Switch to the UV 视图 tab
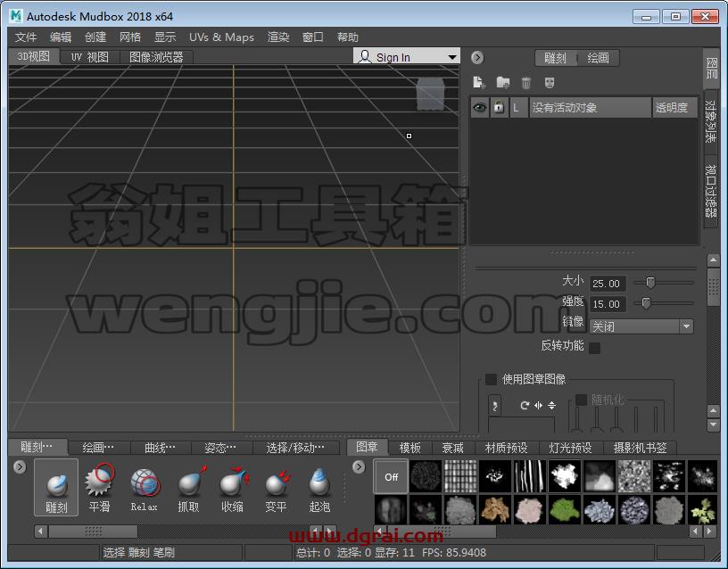The image size is (728, 569). point(90,57)
